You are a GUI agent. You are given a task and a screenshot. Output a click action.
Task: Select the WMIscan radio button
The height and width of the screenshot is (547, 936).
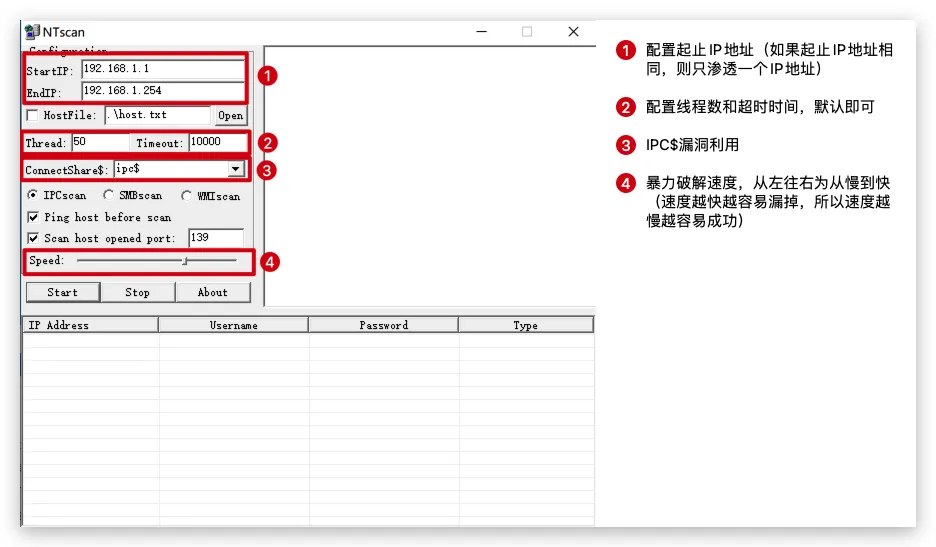(x=187, y=196)
